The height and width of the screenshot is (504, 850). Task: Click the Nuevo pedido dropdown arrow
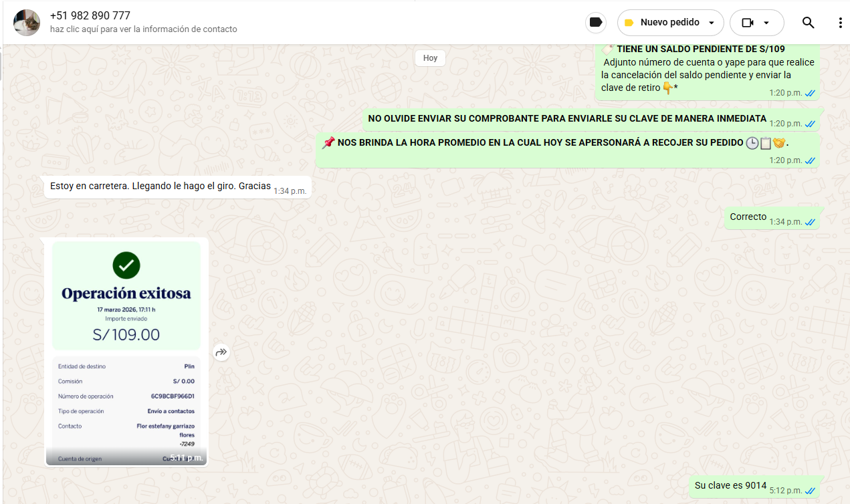712,23
